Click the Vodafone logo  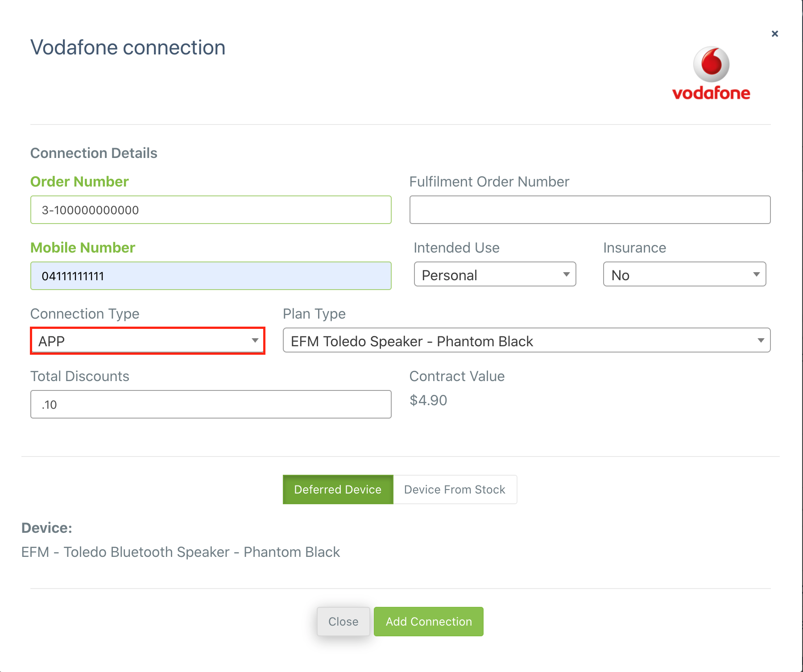click(x=711, y=74)
